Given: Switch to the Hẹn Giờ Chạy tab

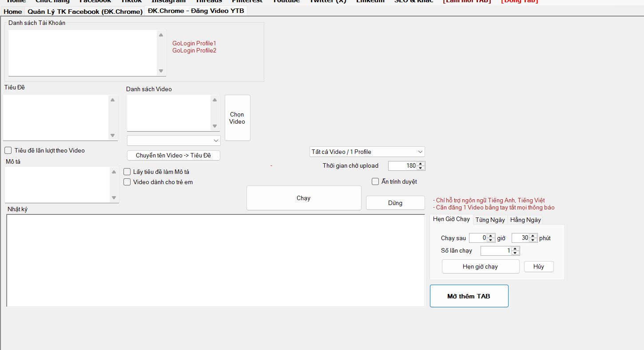Looking at the screenshot, I should pos(451,219).
